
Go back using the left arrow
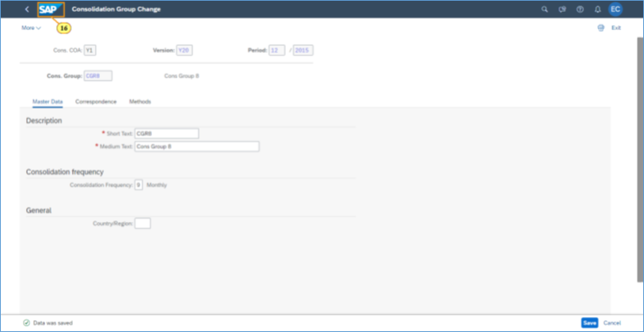tap(27, 10)
